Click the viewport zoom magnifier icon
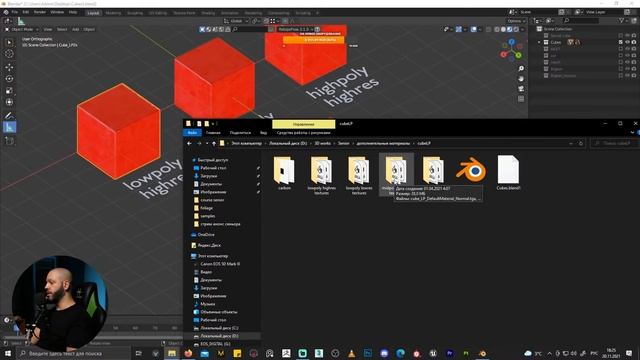The height and width of the screenshot is (360, 640). (521, 69)
